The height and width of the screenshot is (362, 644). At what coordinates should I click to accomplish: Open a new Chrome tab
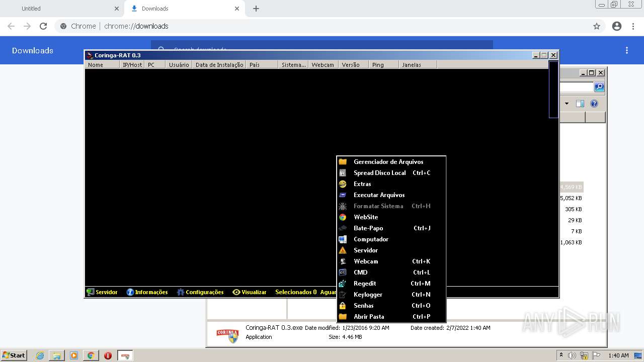pos(256,9)
